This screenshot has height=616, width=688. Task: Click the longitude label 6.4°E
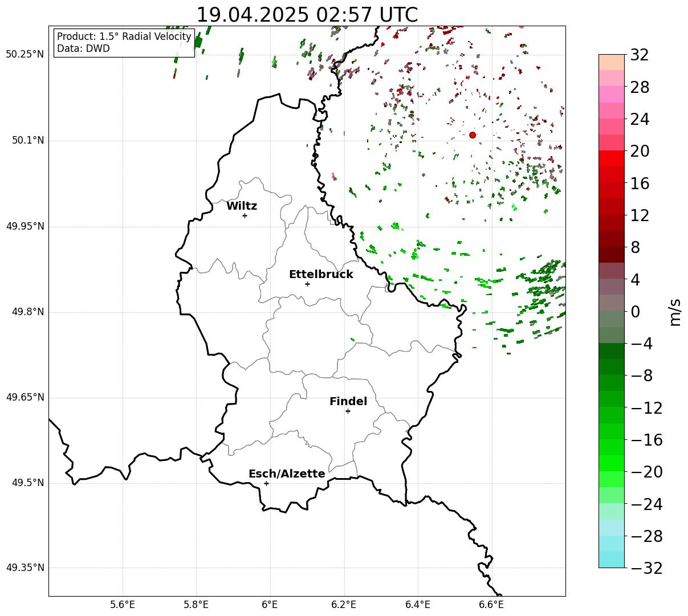click(x=418, y=604)
